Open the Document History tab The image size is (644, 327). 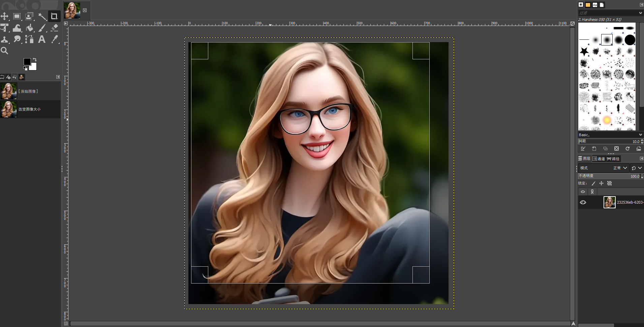602,5
